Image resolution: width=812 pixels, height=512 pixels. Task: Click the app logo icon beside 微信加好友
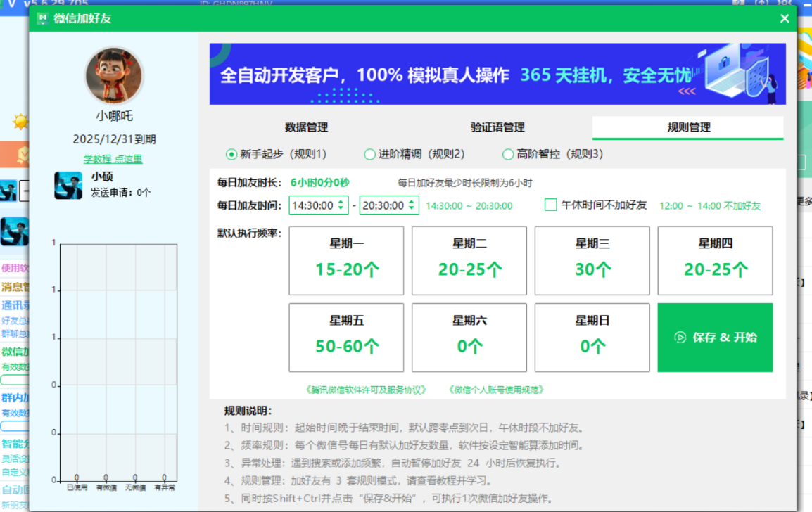42,18
